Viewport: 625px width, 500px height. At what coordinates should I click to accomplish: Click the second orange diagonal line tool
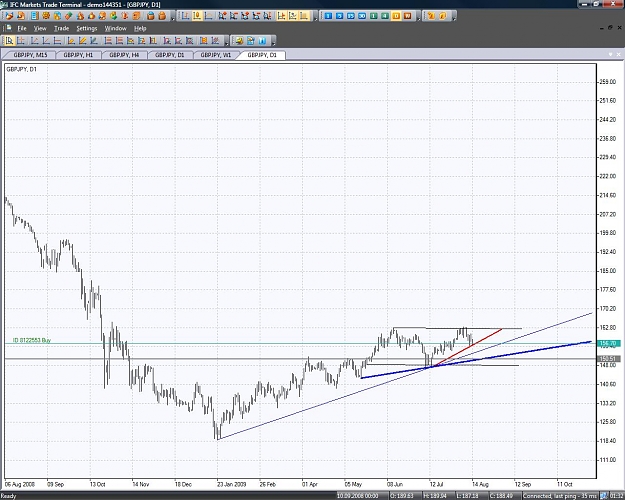(83, 41)
